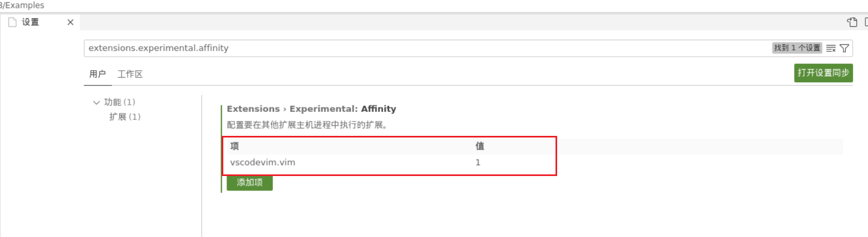Clear the settings search input icon
The height and width of the screenshot is (237, 868).
coord(831,48)
